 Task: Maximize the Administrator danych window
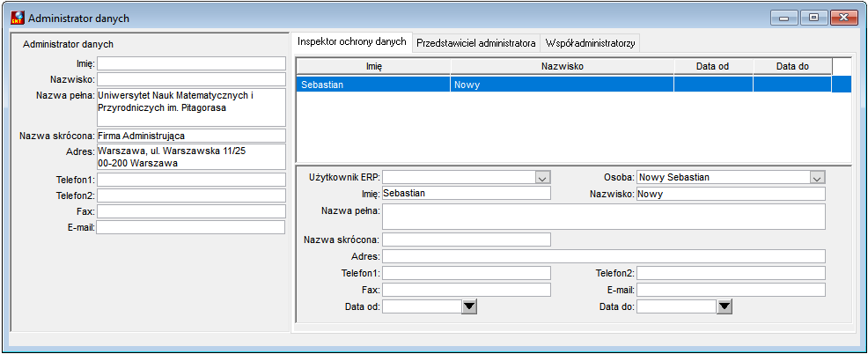click(813, 18)
